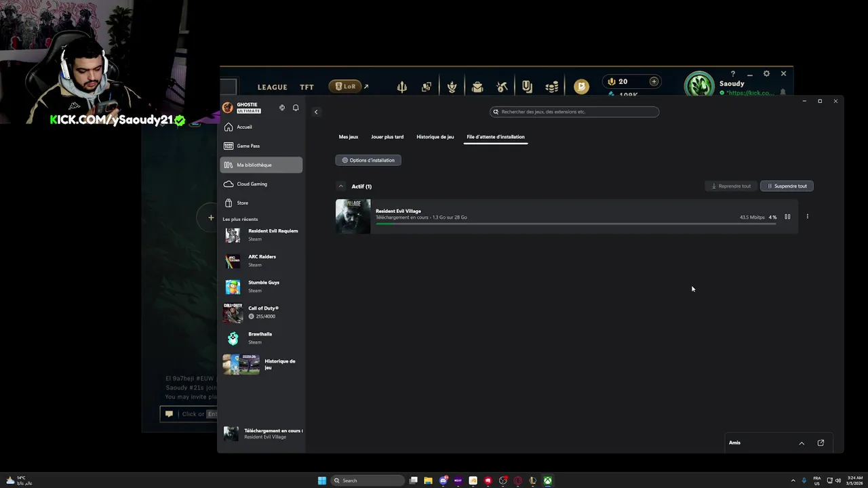The width and height of the screenshot is (868, 488).
Task: Open the Accueil home page
Action: point(261,127)
